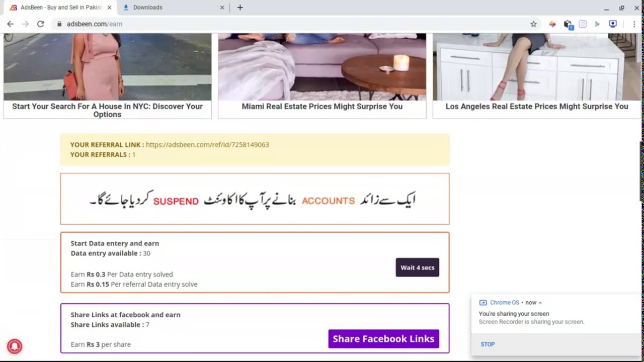Image resolution: width=644 pixels, height=362 pixels.
Task: Click the page vertical scrollbar thumb
Action: click(x=641, y=171)
